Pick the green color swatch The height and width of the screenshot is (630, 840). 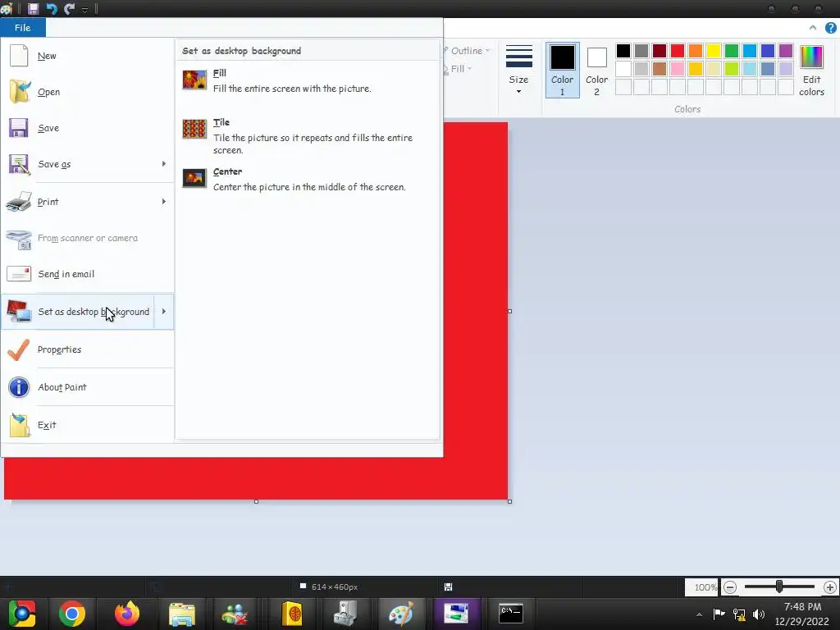tap(731, 51)
